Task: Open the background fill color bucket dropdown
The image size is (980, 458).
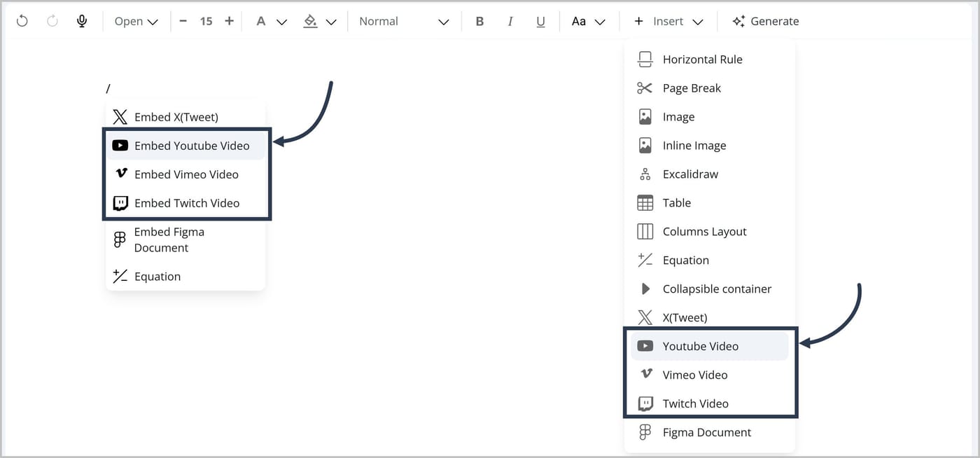Action: click(x=320, y=21)
